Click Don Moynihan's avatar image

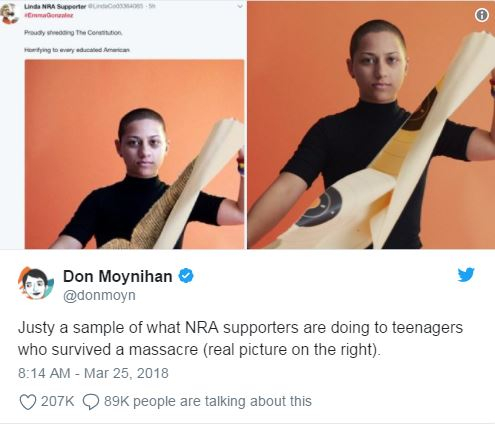pyautogui.click(x=36, y=284)
